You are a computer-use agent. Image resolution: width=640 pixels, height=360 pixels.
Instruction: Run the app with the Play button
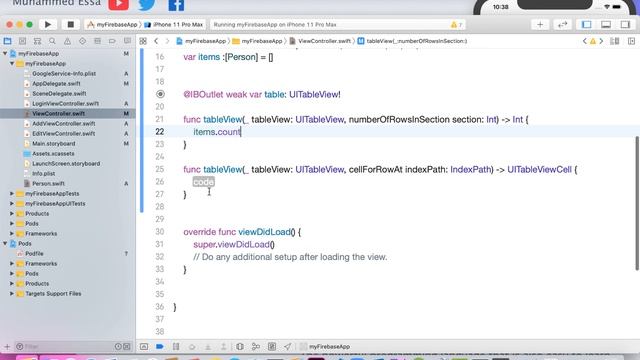[x=48, y=24]
